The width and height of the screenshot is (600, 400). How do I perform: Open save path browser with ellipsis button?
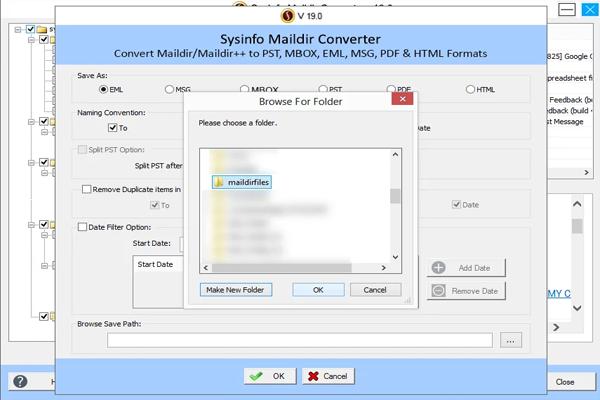pyautogui.click(x=510, y=340)
